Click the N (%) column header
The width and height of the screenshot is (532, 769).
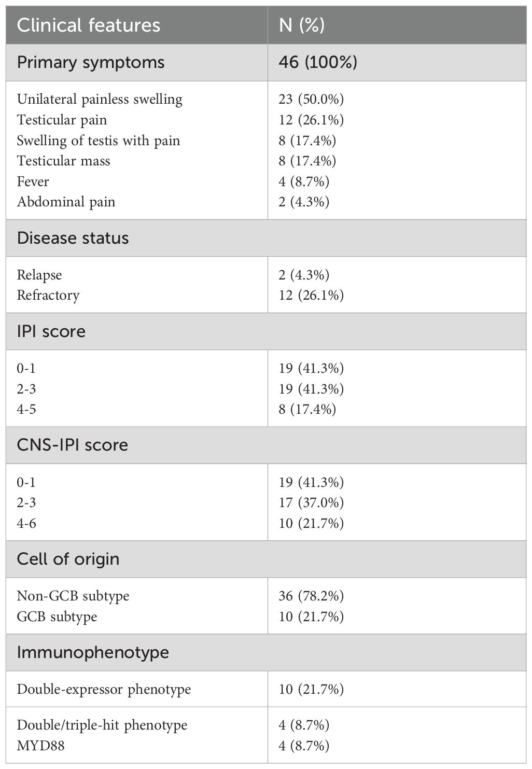click(x=302, y=25)
